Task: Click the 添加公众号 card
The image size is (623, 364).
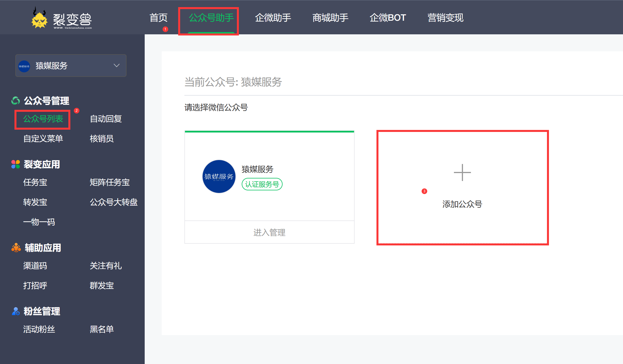Action: tap(462, 204)
